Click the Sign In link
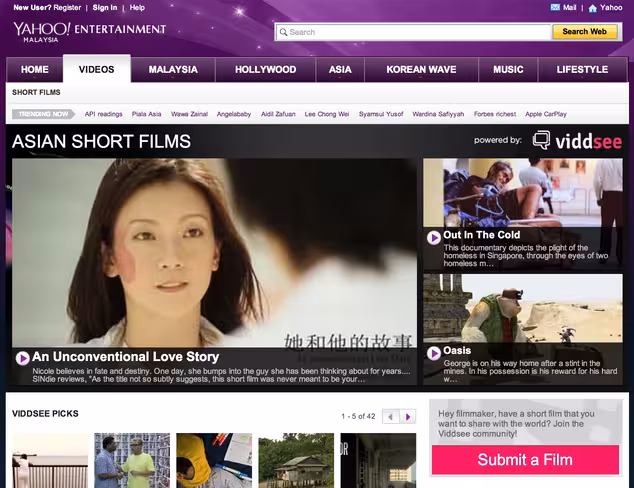 click(x=105, y=8)
